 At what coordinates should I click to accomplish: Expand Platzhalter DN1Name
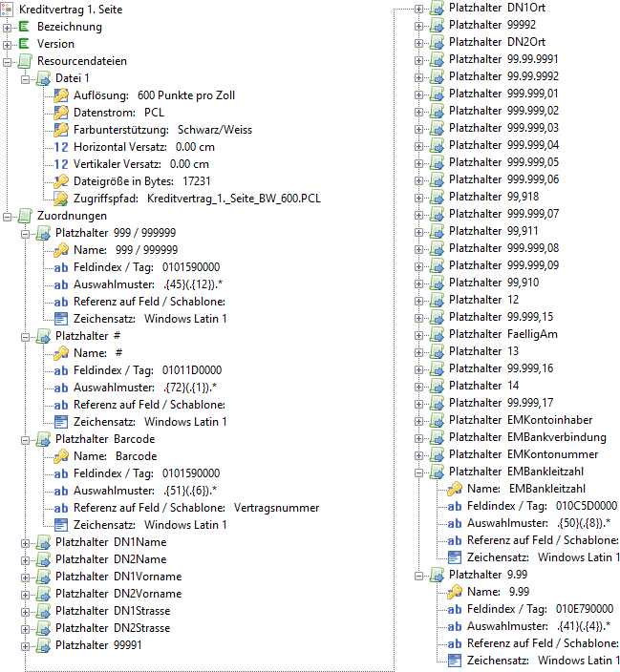[x=25, y=542]
